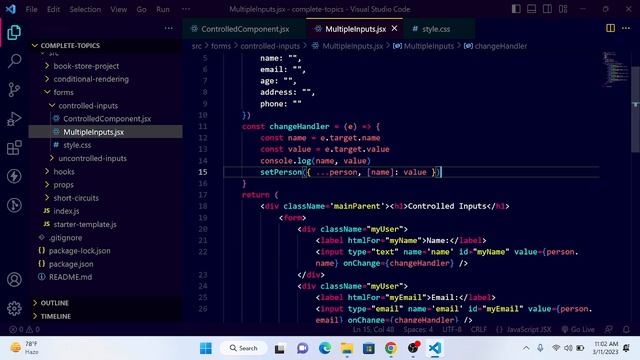Viewport: 640px width, 360px height.
Task: Open style.css in file tree
Action: pyautogui.click(x=105, y=145)
